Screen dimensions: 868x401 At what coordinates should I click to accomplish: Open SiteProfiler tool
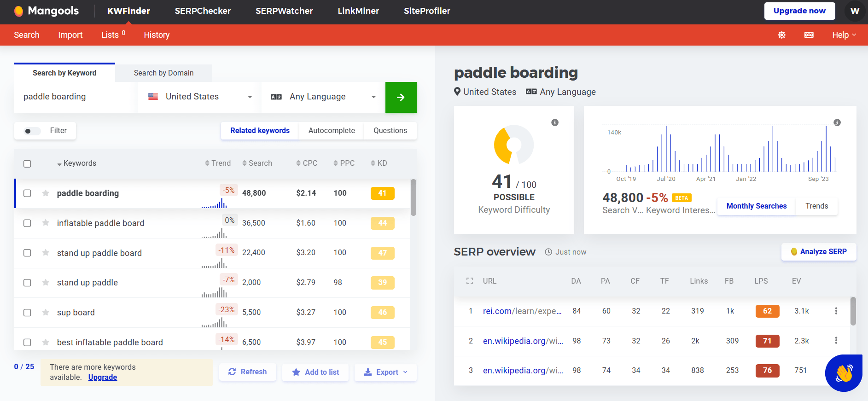(427, 11)
